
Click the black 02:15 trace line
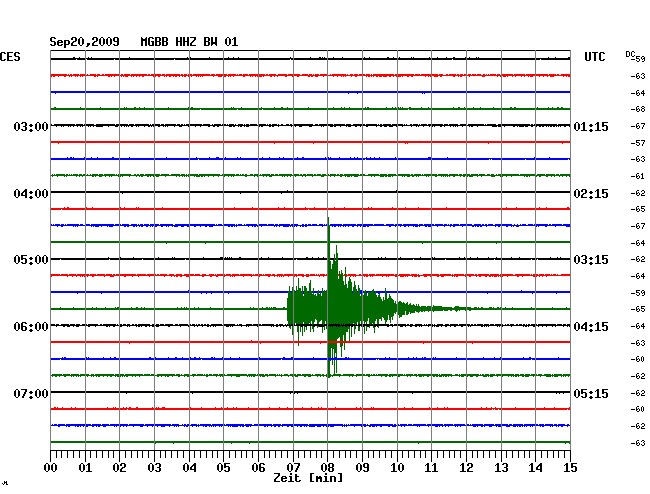point(310,192)
